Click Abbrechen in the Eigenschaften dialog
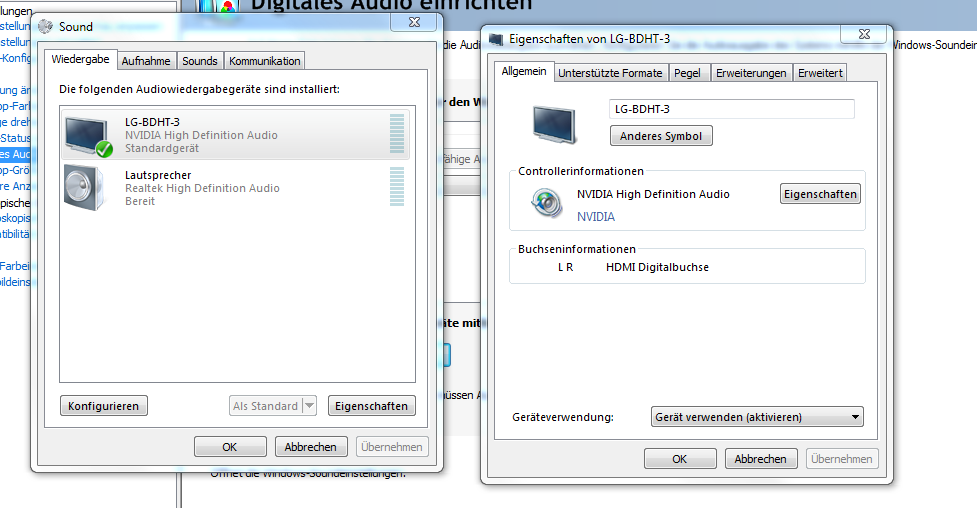This screenshot has height=508, width=977. coord(761,459)
